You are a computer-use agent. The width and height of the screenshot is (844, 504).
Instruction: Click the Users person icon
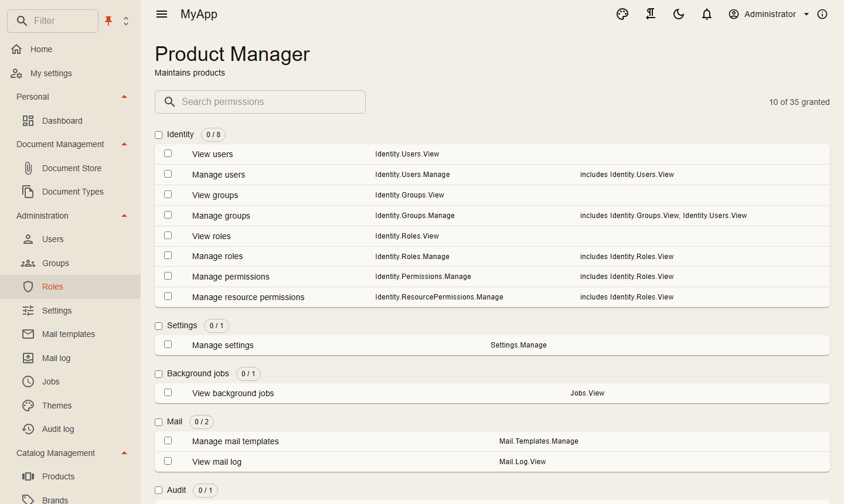[28, 239]
